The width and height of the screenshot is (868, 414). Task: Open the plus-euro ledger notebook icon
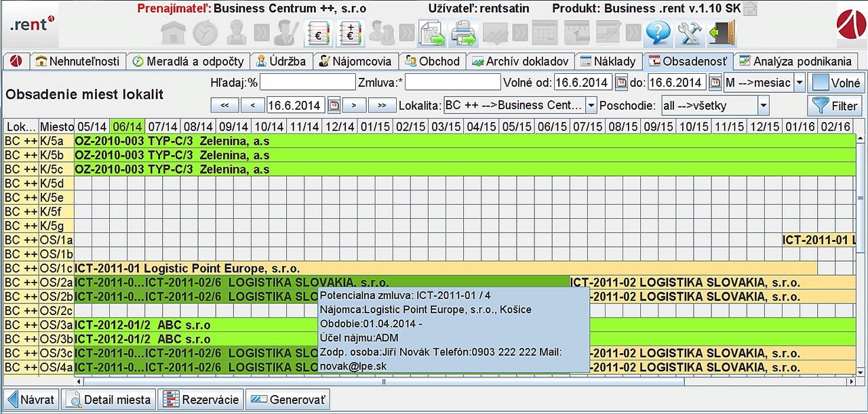(x=350, y=33)
